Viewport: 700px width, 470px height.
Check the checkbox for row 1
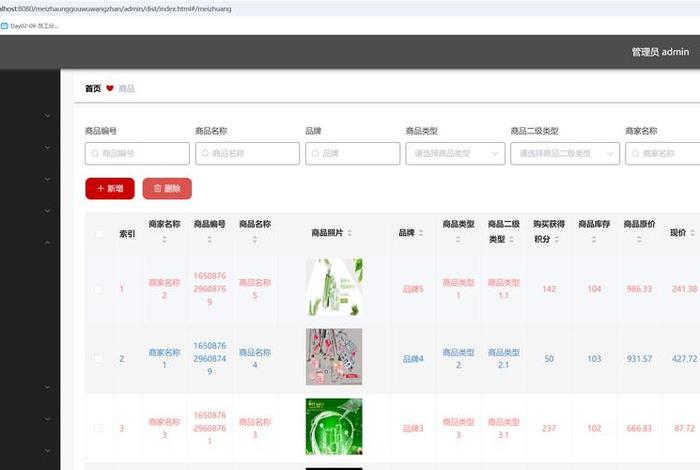point(99,289)
